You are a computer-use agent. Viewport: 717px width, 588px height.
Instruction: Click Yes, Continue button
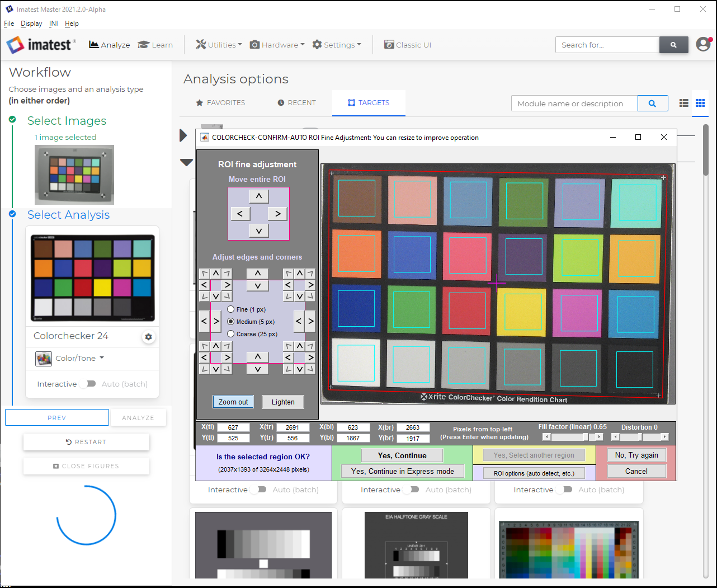coord(402,455)
